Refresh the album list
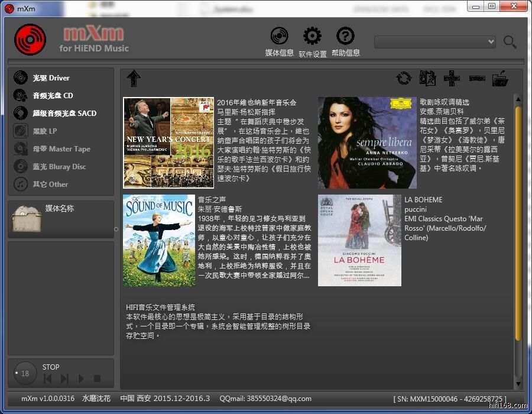532x414 pixels. coord(404,78)
